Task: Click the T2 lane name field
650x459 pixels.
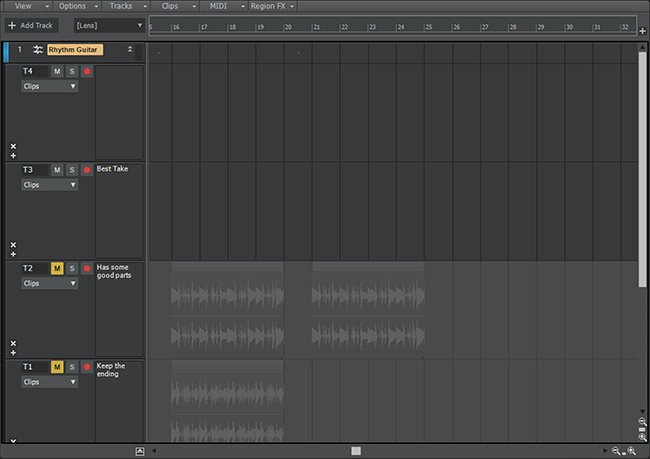Action: click(x=34, y=268)
